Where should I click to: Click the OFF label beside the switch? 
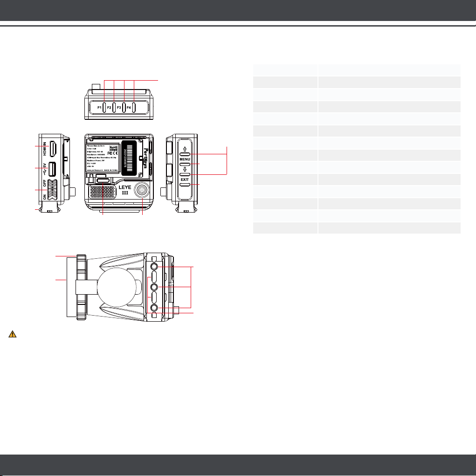(45, 183)
